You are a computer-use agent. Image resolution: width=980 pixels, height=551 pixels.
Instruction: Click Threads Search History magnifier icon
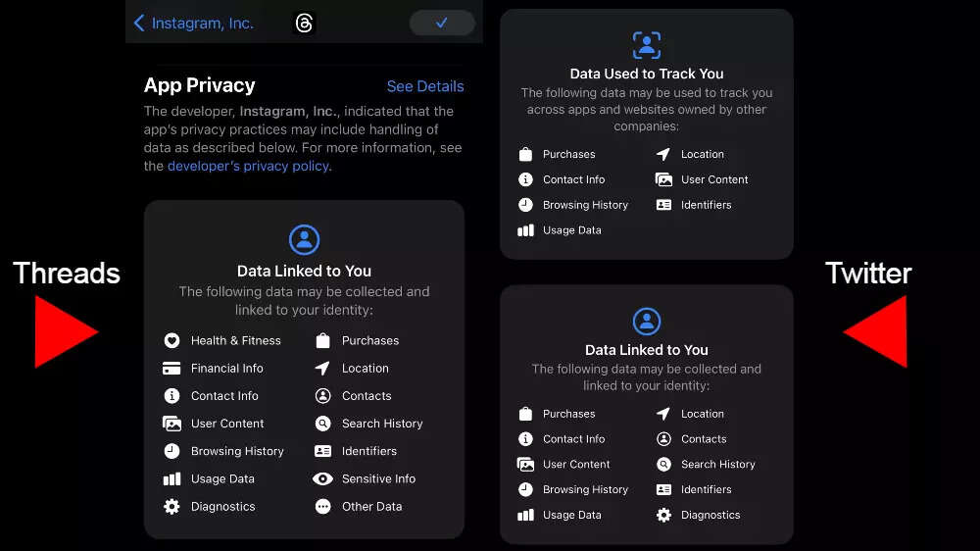(x=322, y=424)
